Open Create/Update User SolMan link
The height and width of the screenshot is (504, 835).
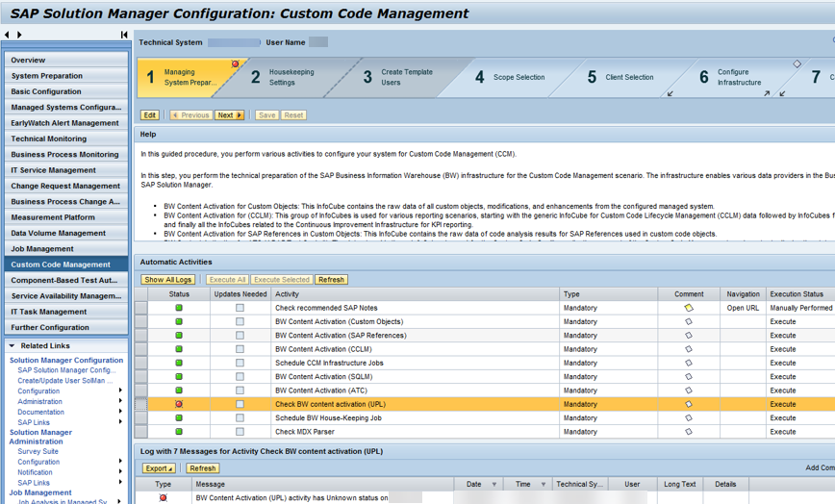[x=65, y=381]
